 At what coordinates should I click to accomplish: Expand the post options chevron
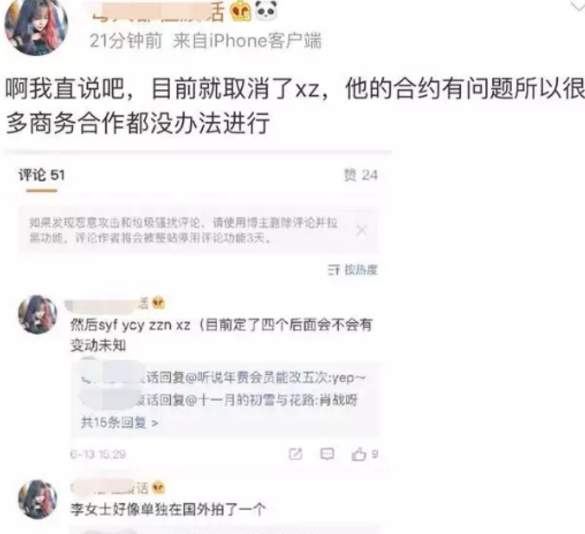[x=578, y=7]
